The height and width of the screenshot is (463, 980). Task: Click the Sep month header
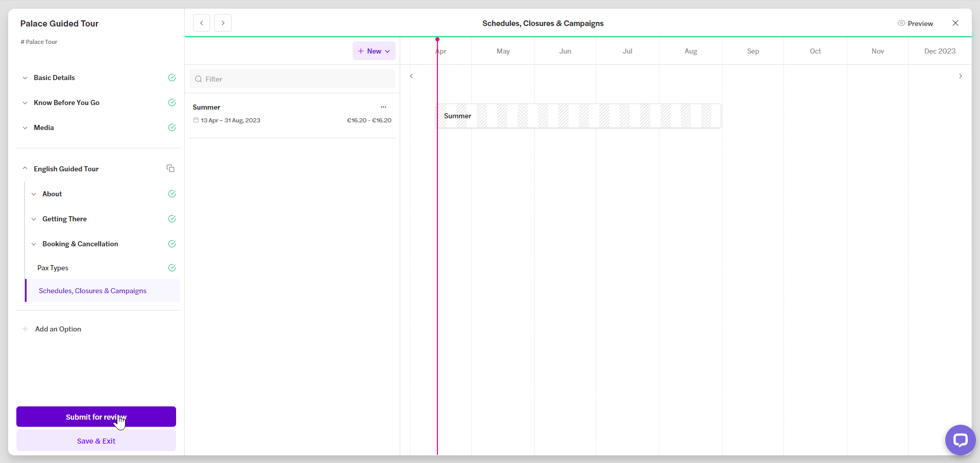point(753,51)
